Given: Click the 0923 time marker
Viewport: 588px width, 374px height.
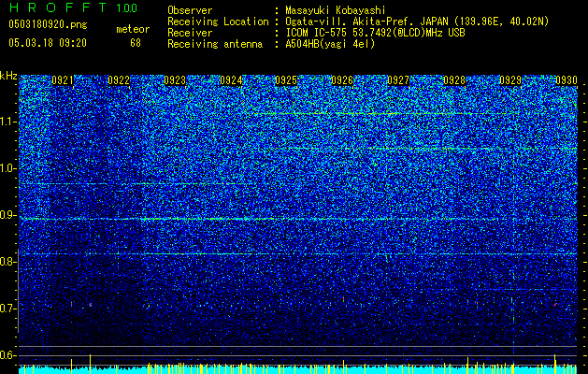Looking at the screenshot, I should click(175, 80).
